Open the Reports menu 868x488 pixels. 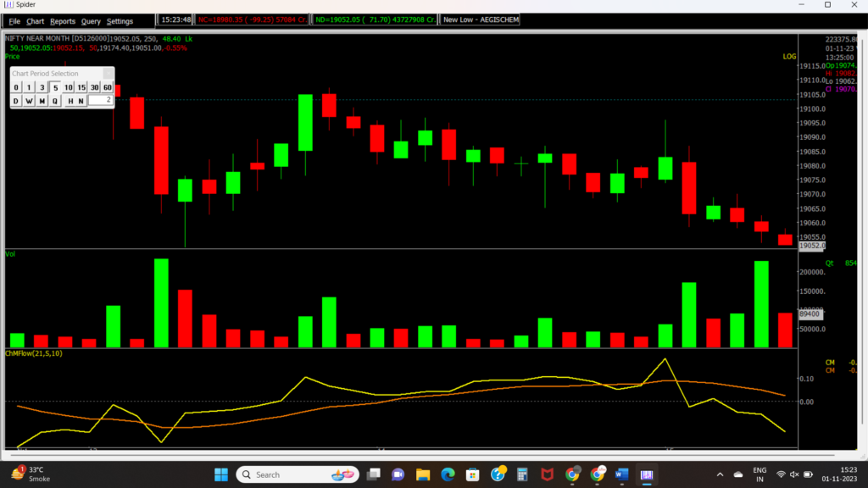tap(63, 20)
